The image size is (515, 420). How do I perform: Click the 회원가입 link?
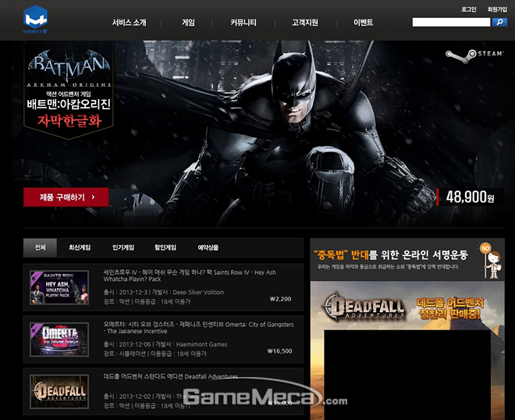(x=497, y=9)
